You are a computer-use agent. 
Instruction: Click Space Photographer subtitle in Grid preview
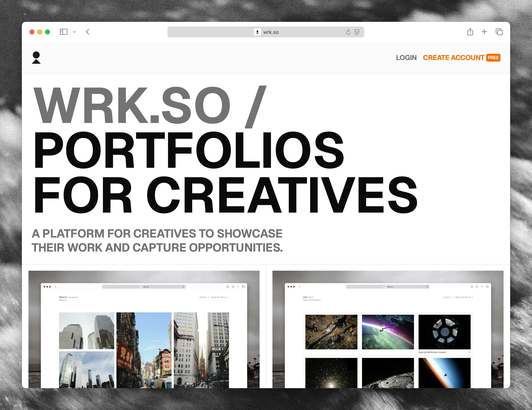pyautogui.click(x=312, y=300)
